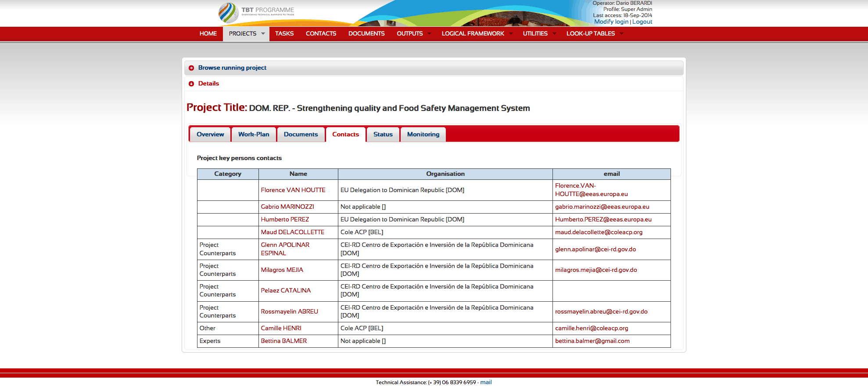
Task: Open the LOGICAL FRAMEWORK menu item
Action: click(473, 34)
